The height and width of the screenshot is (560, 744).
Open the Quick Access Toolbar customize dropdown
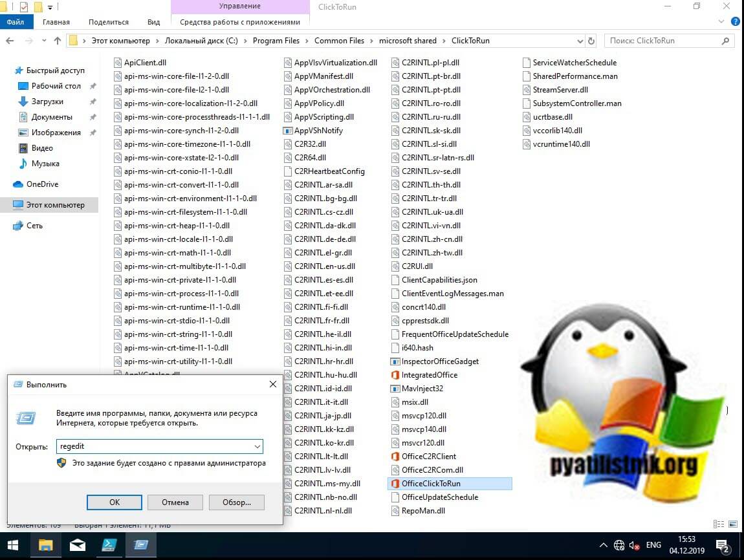tap(50, 7)
